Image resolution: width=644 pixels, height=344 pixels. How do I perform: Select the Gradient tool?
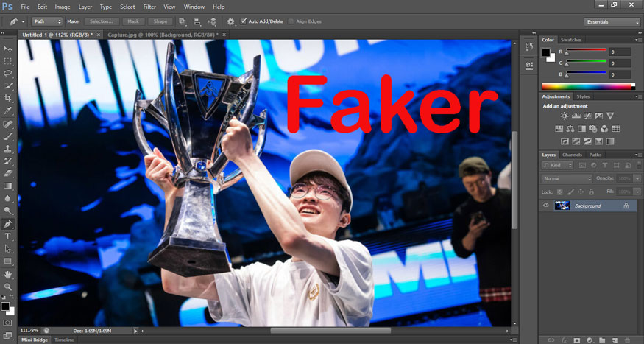[x=8, y=186]
